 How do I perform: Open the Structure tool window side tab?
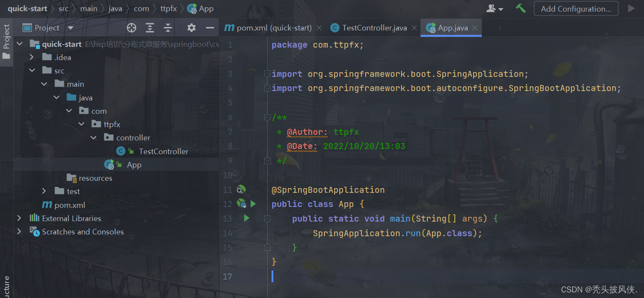(6, 287)
